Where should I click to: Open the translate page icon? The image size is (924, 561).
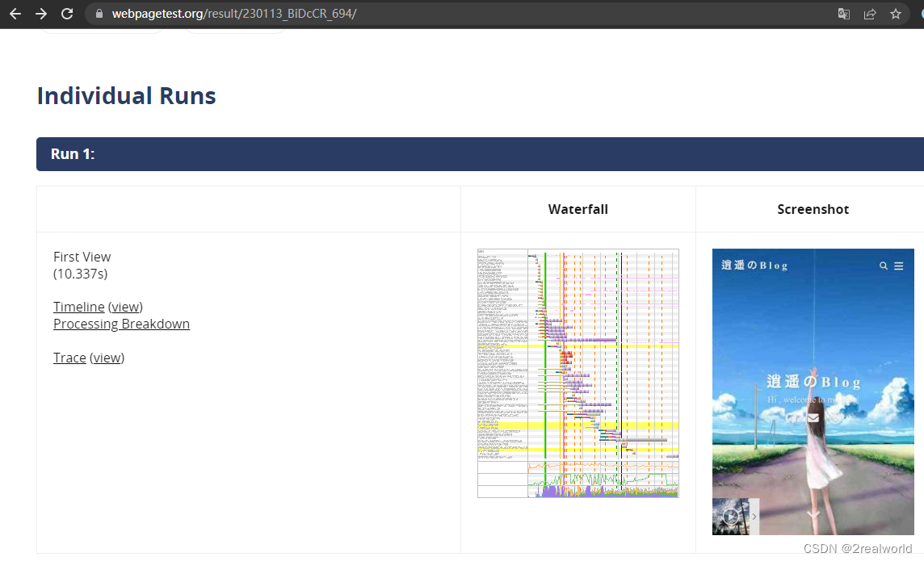(844, 14)
